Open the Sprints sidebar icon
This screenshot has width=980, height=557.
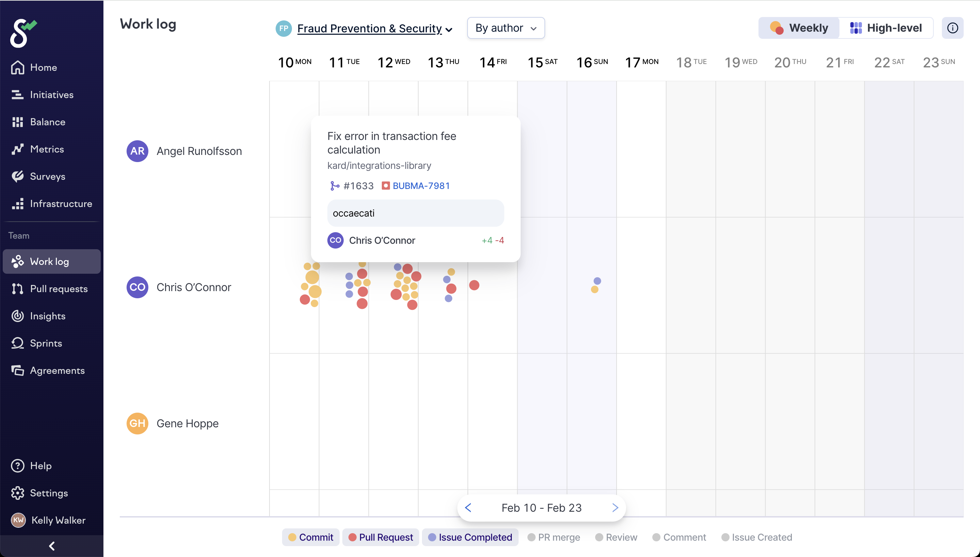pos(17,343)
